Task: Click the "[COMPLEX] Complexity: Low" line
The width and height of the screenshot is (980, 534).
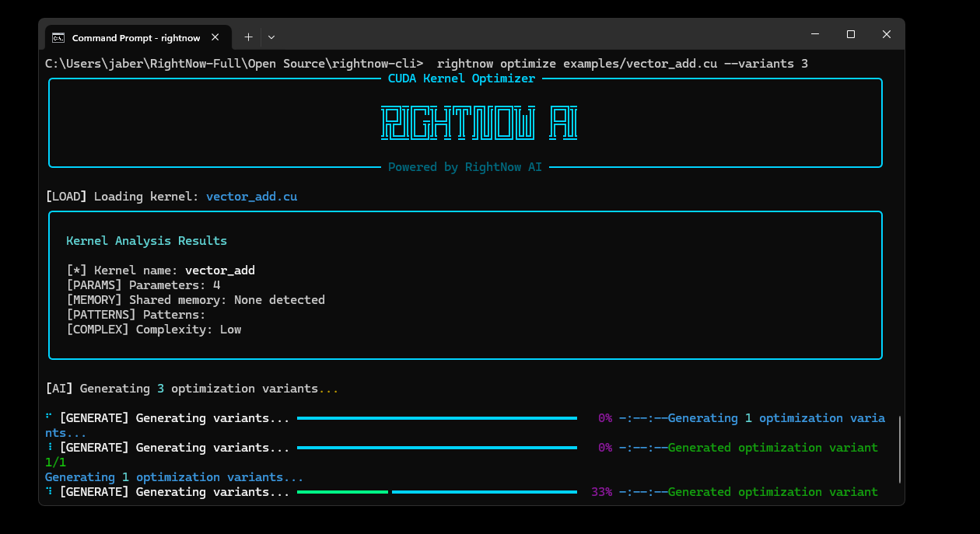Action: tap(154, 330)
